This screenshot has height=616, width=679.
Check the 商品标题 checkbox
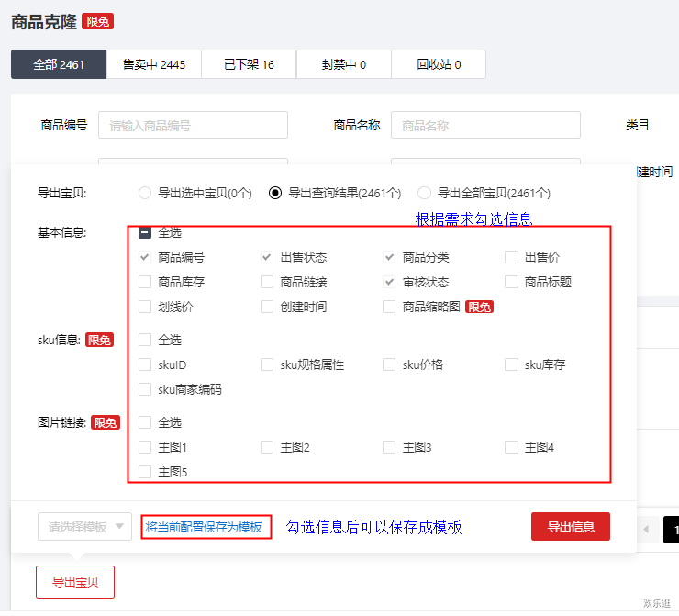tap(511, 282)
